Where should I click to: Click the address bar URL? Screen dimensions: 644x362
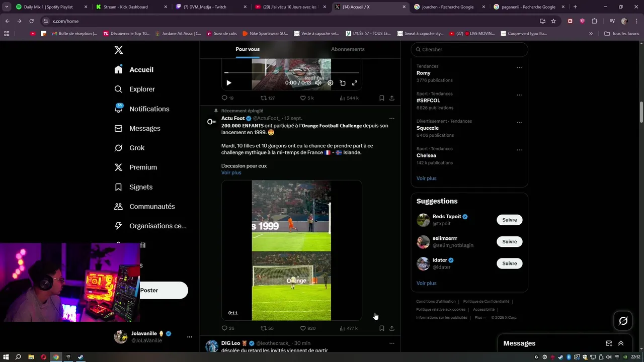[x=65, y=21]
